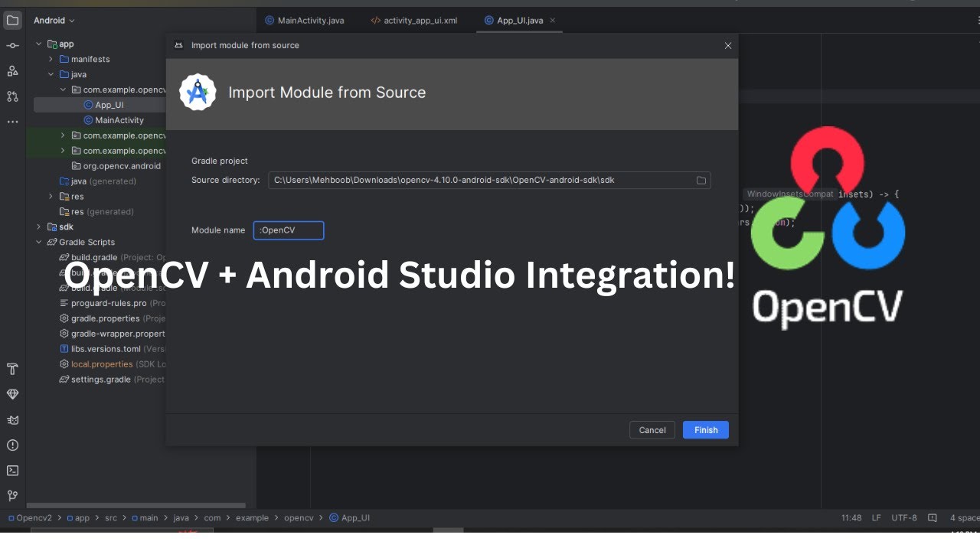Click the UTF-8 encoding indicator
This screenshot has width=980, height=551.
[904, 518]
